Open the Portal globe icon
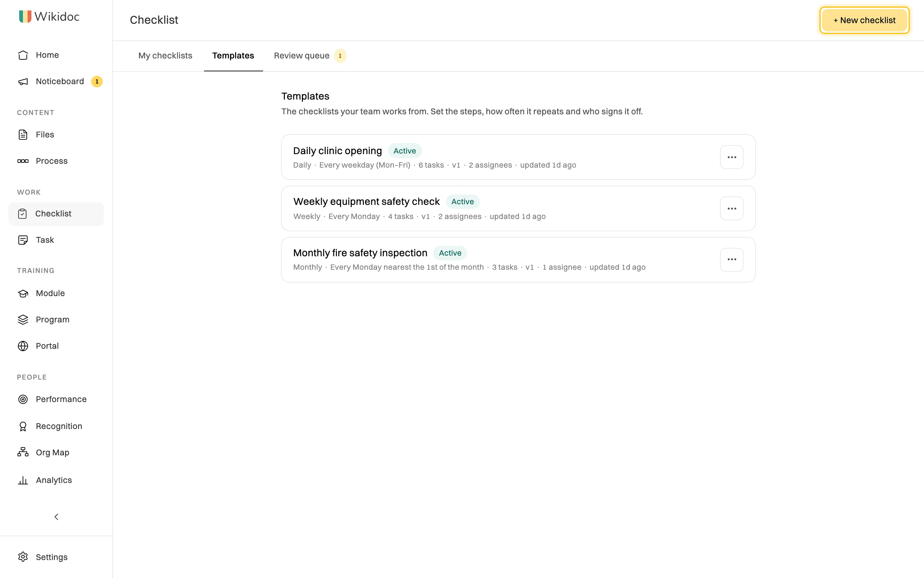 23,346
